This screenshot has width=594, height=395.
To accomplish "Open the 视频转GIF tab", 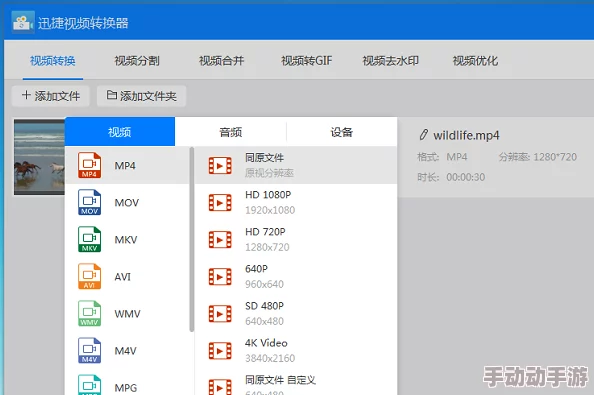I will point(306,61).
